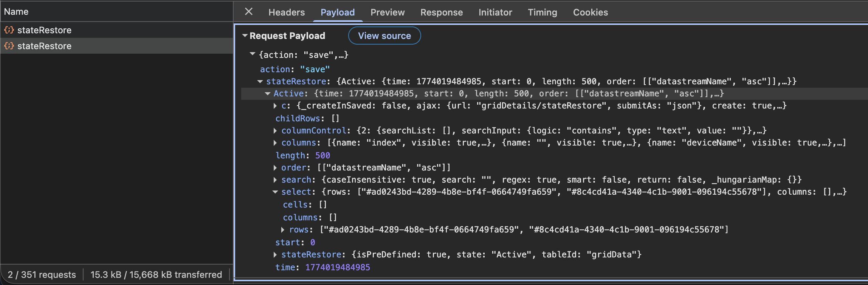This screenshot has height=285, width=868.
Task: Collapse the Active state object
Action: [x=268, y=93]
